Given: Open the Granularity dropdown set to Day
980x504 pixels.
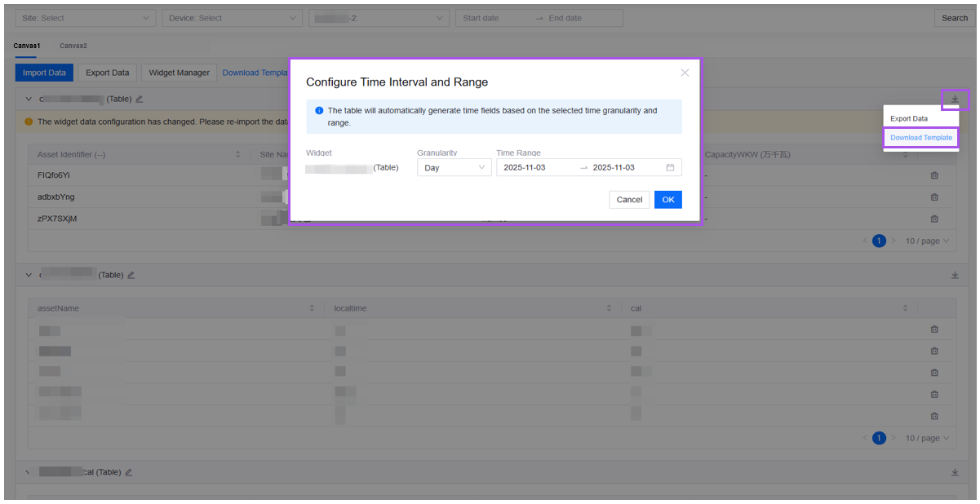Looking at the screenshot, I should (x=454, y=168).
